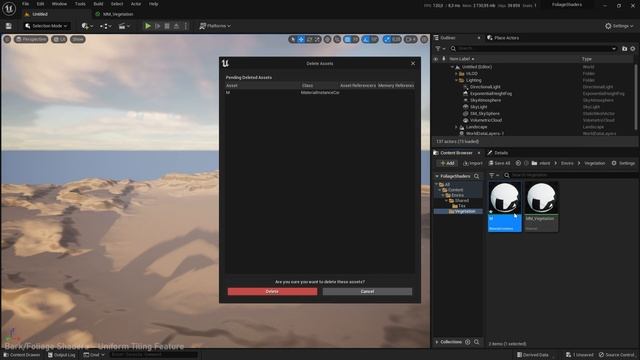Activate the rotate gizmo tool
Viewport: 640px width, 360px height.
(x=309, y=39)
